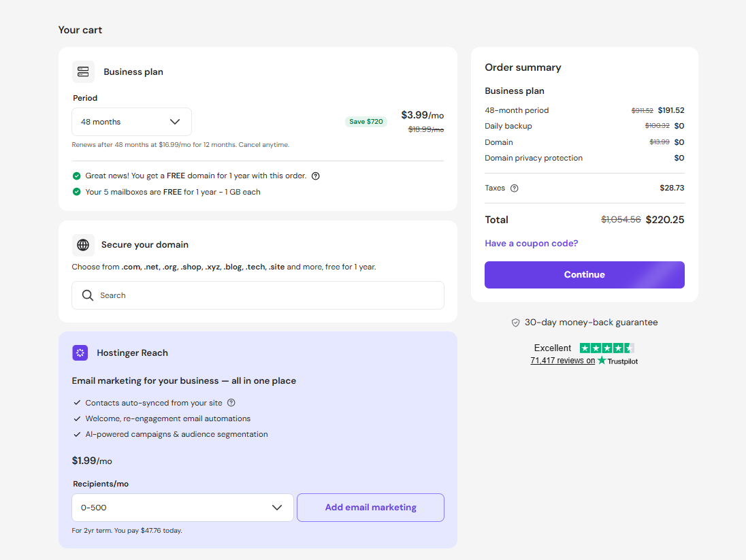Image resolution: width=746 pixels, height=560 pixels.
Task: Open the Taxes info question-mark icon
Action: pos(515,188)
